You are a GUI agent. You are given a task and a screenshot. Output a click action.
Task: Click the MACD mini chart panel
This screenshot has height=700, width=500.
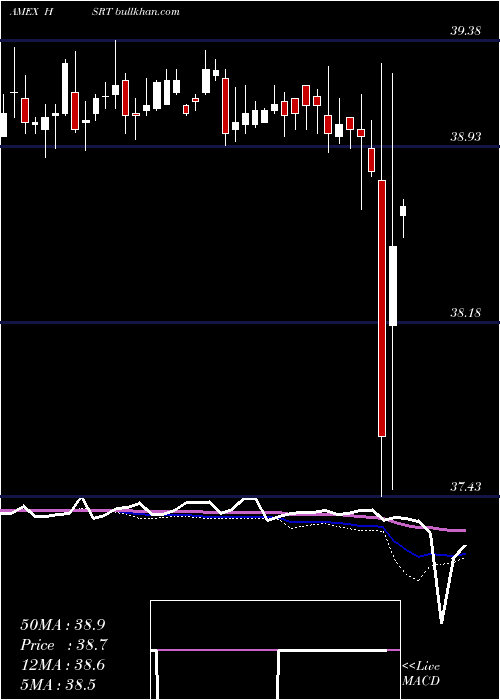click(x=275, y=650)
